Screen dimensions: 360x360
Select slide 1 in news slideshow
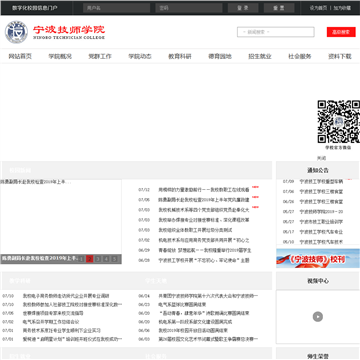(82, 259)
